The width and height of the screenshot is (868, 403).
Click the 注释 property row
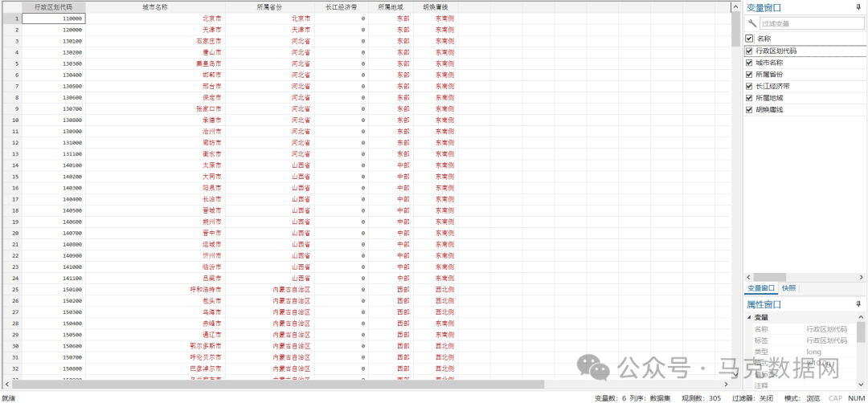coord(804,385)
